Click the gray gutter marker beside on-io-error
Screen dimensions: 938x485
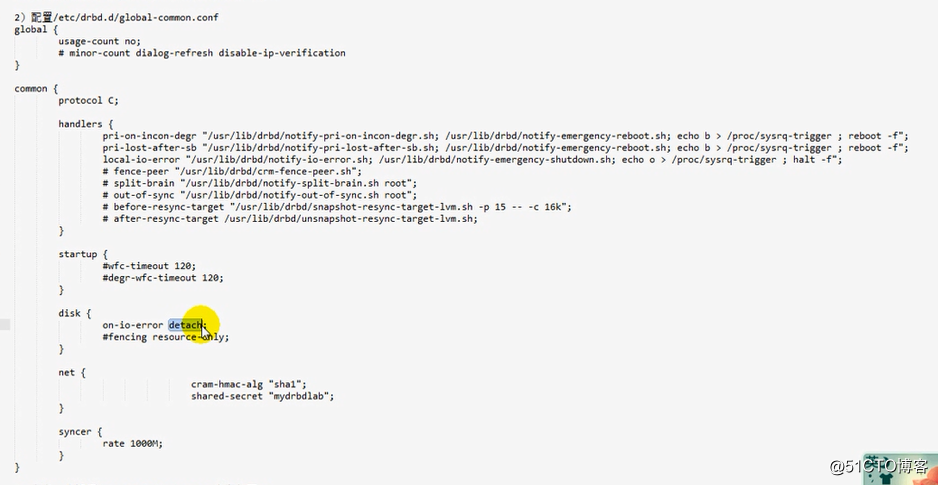tap(5, 325)
